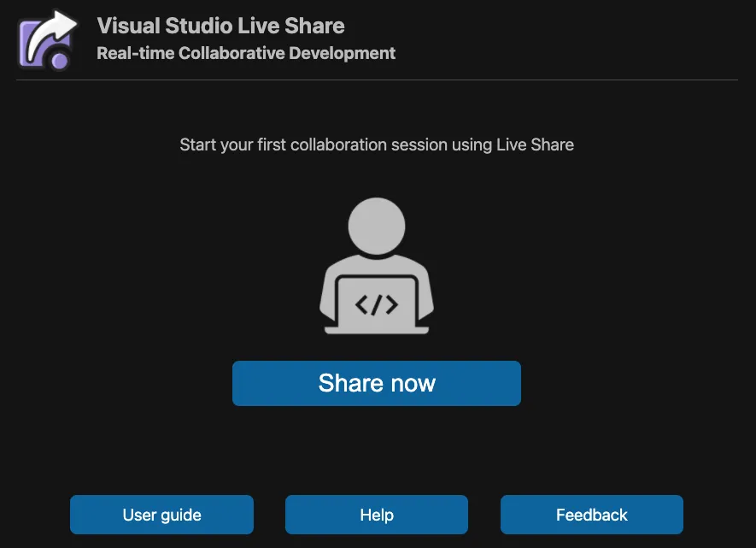Click the developer with laptop icon

pyautogui.click(x=377, y=266)
